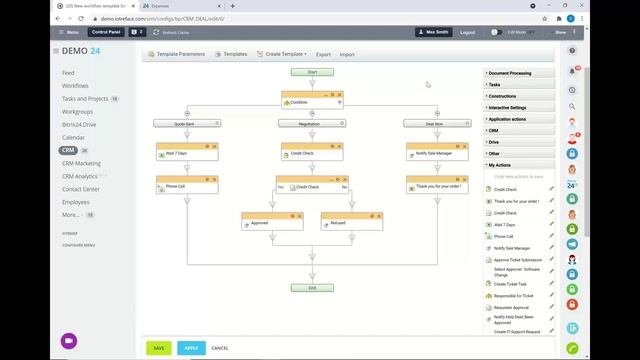
Task: Open Contact Center in the left menu
Action: coord(81,189)
